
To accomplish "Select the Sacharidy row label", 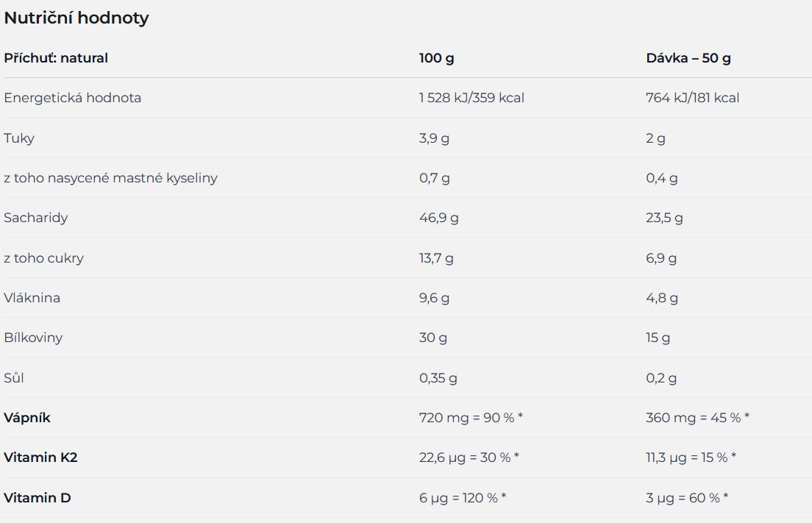I will 36,218.
